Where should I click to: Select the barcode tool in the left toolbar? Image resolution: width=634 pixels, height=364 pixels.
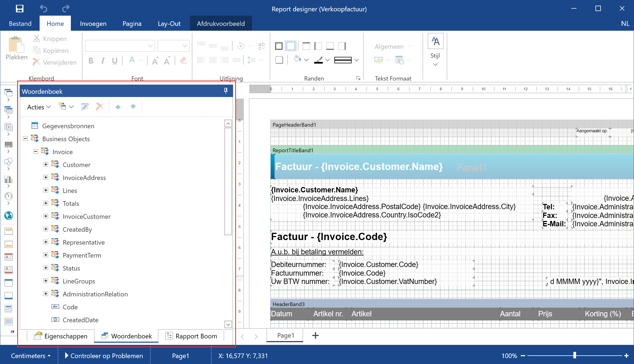coord(8,145)
